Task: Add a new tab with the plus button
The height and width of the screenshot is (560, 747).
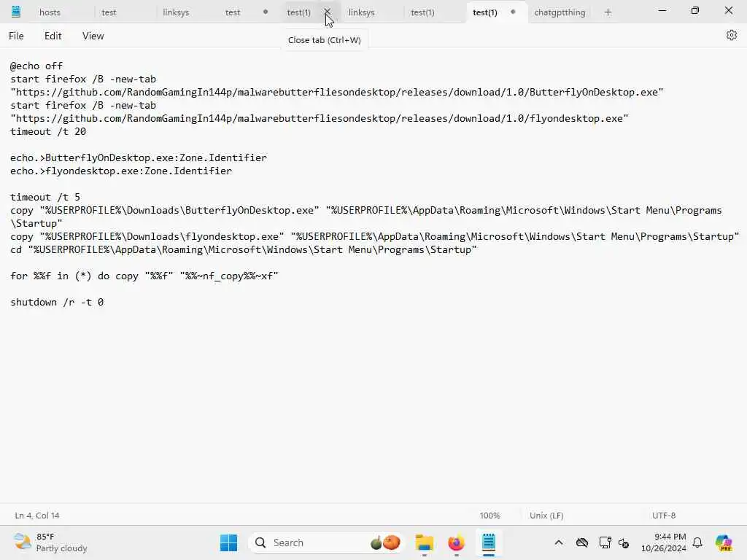Action: pos(608,12)
